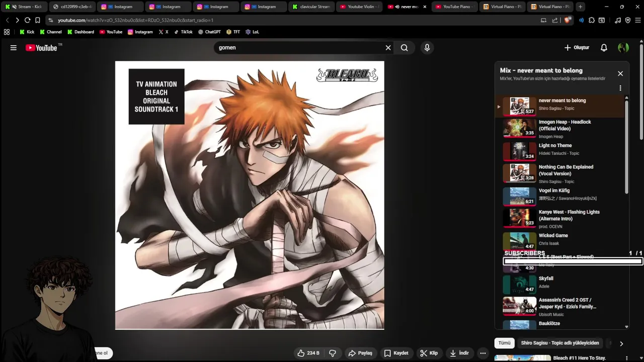644x362 pixels.
Task: Close the 'never meant to belong' tab
Action: (425, 7)
